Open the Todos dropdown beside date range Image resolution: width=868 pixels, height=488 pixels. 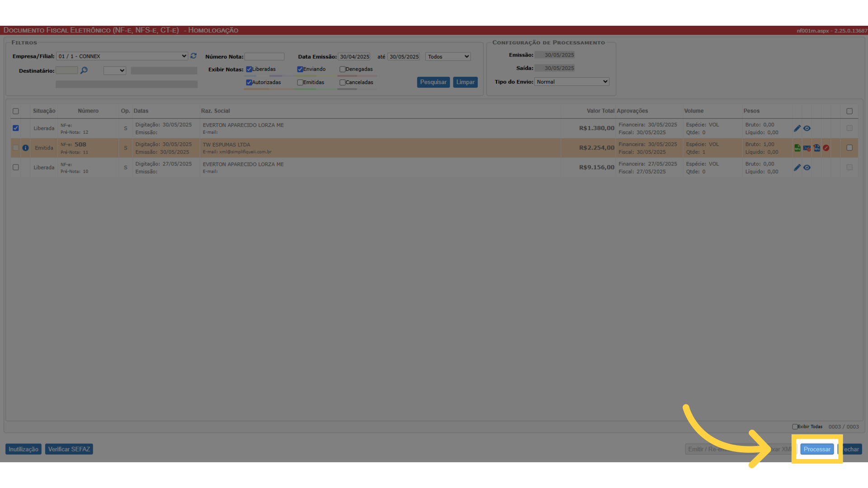(448, 56)
